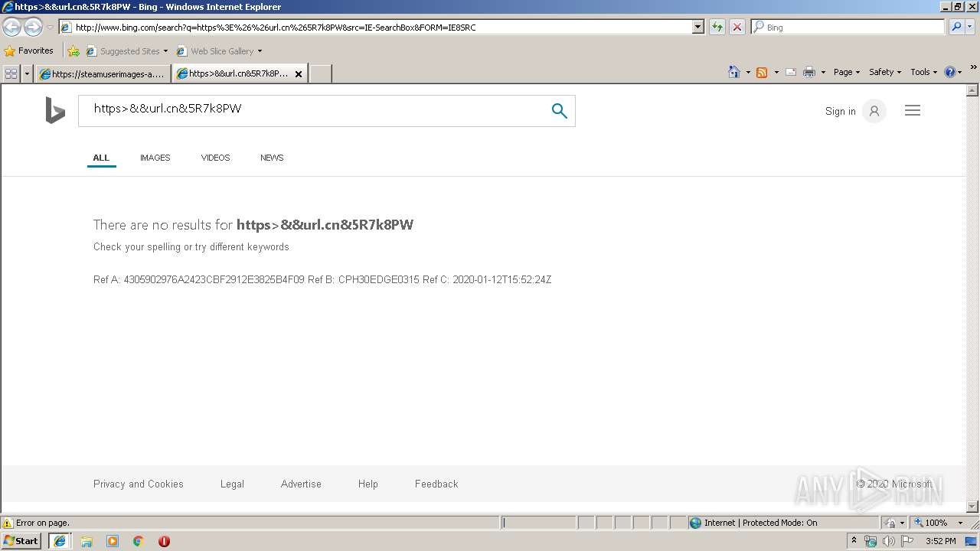Open the tab list dropdown arrow
980x551 pixels.
click(28, 73)
